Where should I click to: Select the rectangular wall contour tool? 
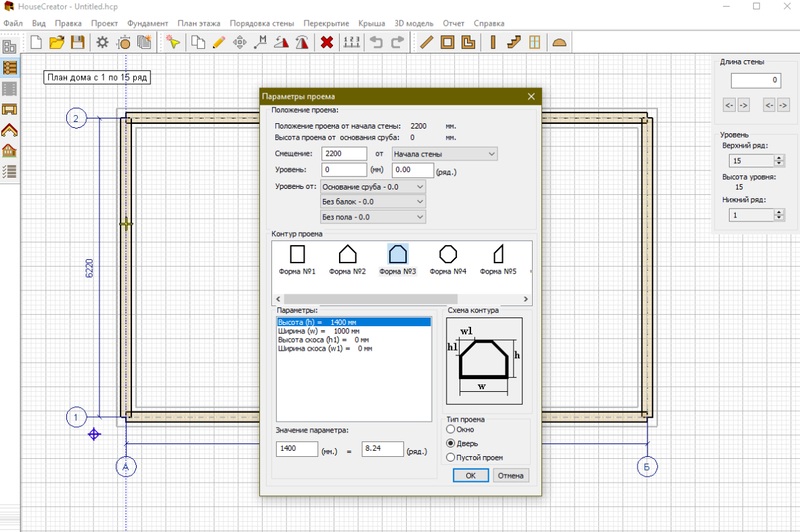pyautogui.click(x=447, y=42)
